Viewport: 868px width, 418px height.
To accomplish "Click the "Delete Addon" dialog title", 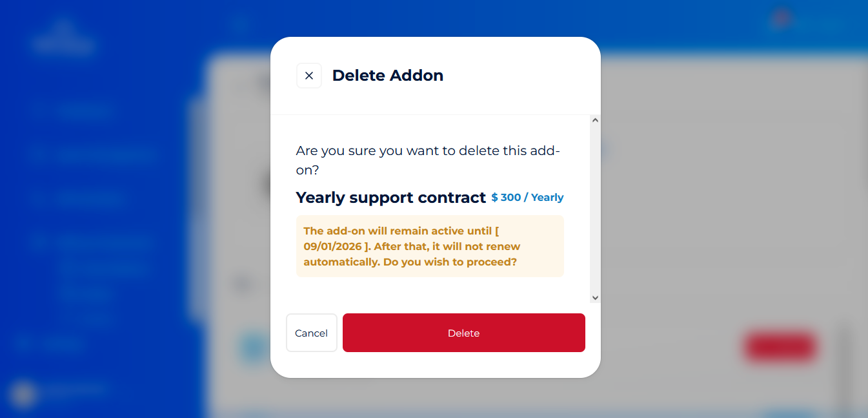I will (x=387, y=76).
